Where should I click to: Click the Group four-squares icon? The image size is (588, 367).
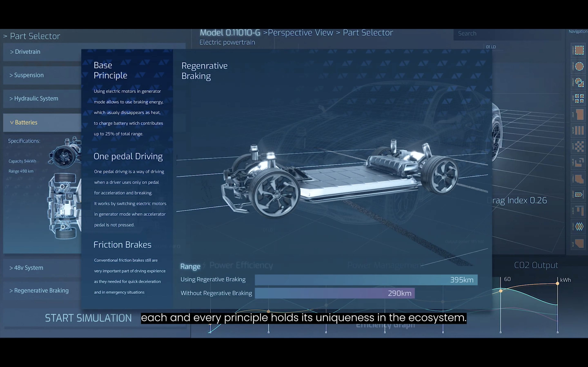(579, 98)
